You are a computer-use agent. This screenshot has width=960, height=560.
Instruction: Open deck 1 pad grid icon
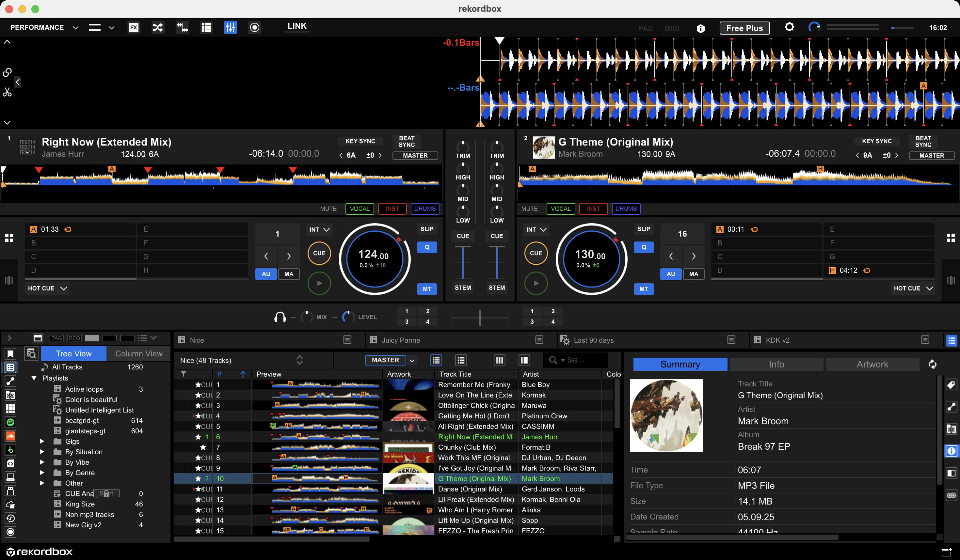click(x=9, y=238)
